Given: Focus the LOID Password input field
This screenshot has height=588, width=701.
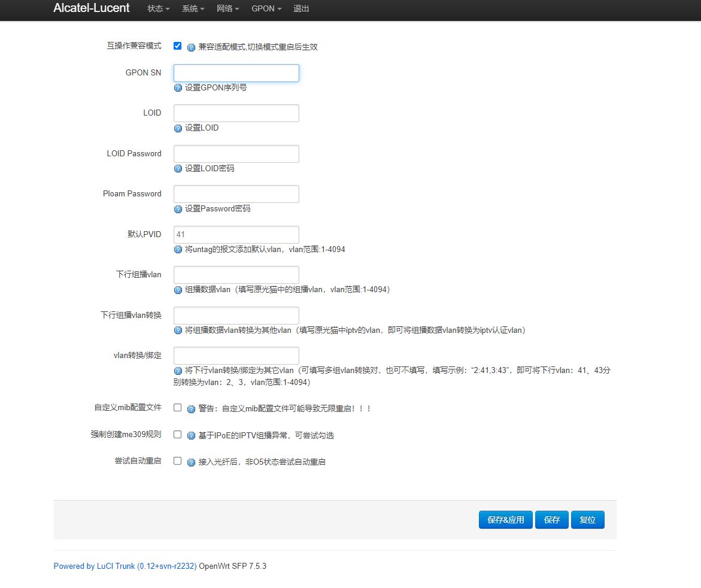Looking at the screenshot, I should point(236,154).
